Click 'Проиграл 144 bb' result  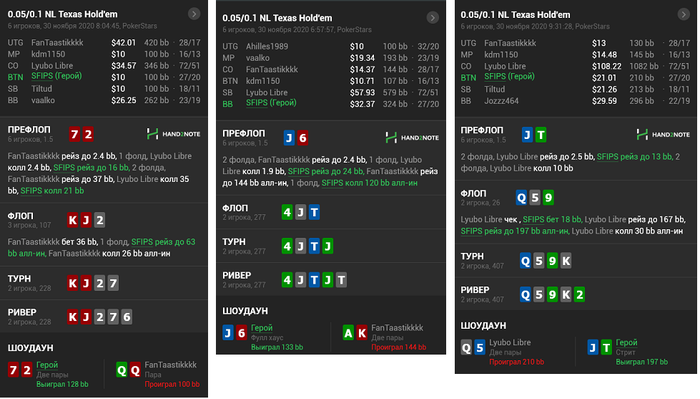(399, 347)
